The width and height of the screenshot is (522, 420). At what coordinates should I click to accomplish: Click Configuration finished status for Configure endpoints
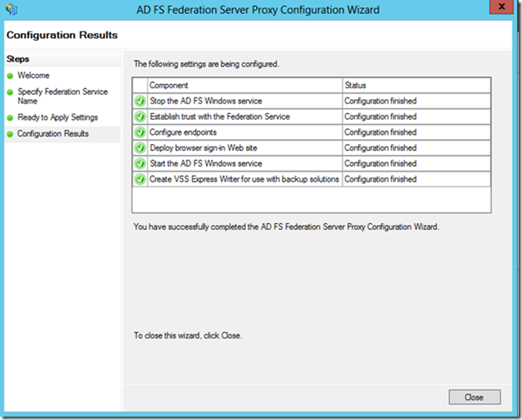tap(417, 132)
